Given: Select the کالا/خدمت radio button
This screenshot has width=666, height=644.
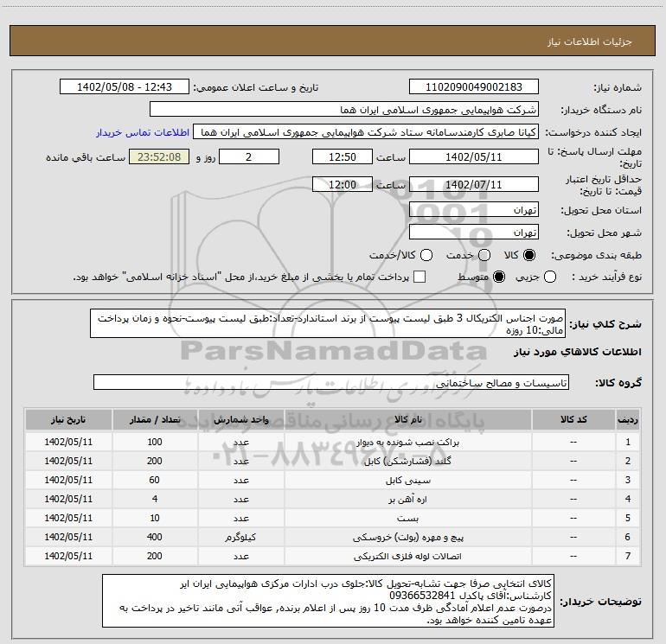Looking at the screenshot, I should (x=426, y=255).
